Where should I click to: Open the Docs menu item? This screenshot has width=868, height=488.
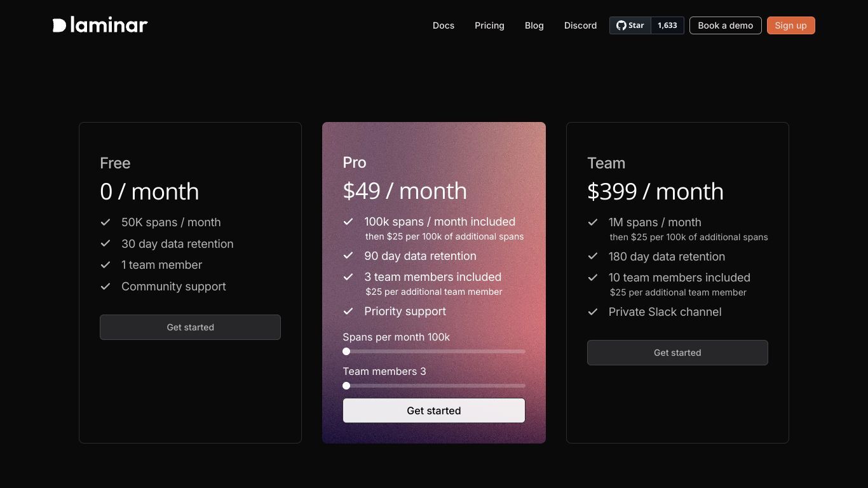coord(444,25)
